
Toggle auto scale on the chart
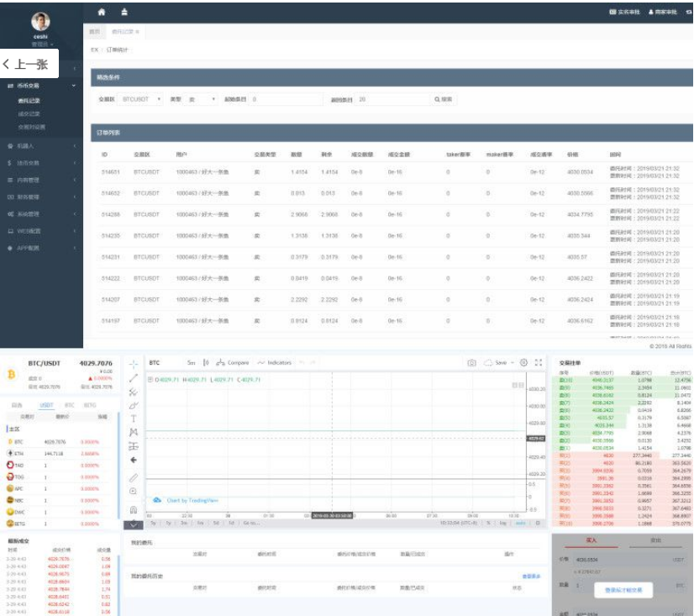(521, 523)
